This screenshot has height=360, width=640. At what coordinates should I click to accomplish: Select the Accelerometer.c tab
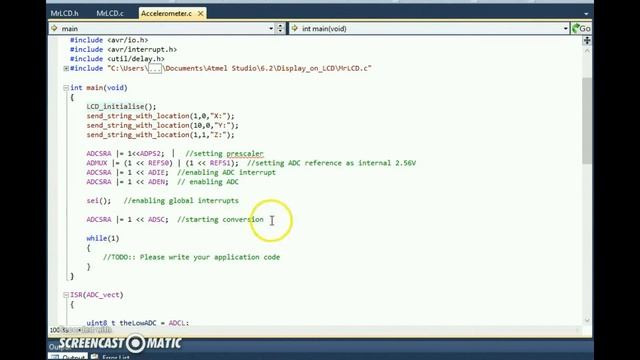click(167, 13)
